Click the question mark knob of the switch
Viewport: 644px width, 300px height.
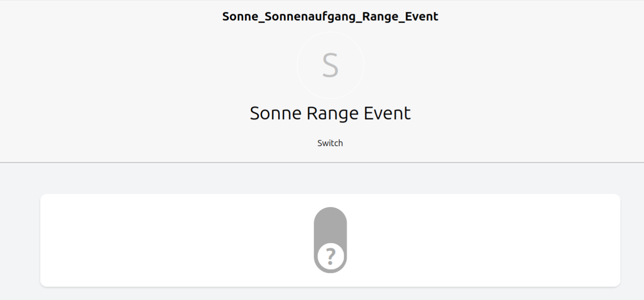pyautogui.click(x=330, y=257)
